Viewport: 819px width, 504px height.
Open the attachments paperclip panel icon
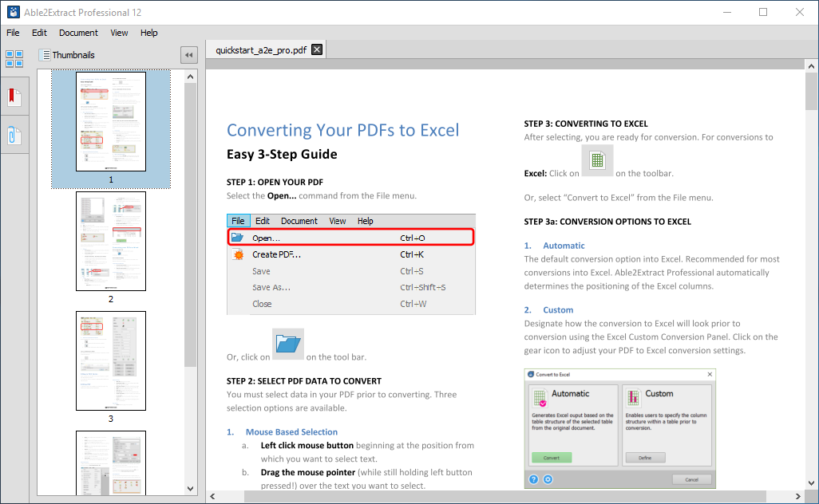click(14, 136)
